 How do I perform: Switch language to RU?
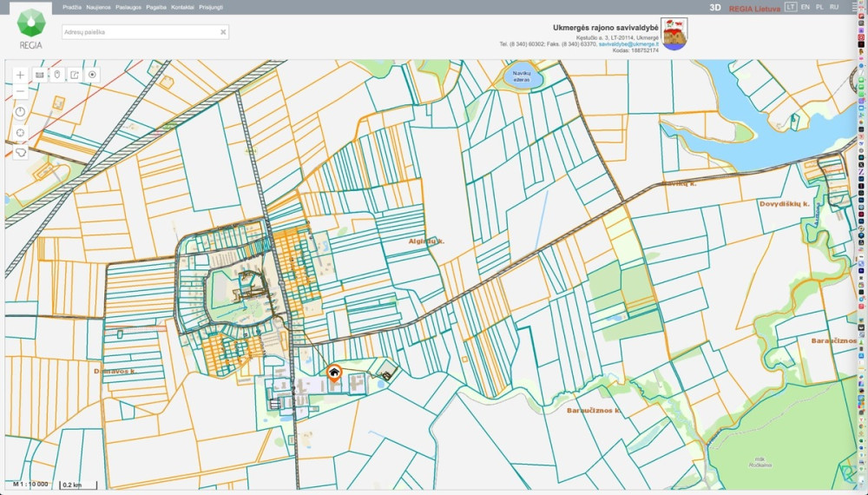[x=834, y=7]
